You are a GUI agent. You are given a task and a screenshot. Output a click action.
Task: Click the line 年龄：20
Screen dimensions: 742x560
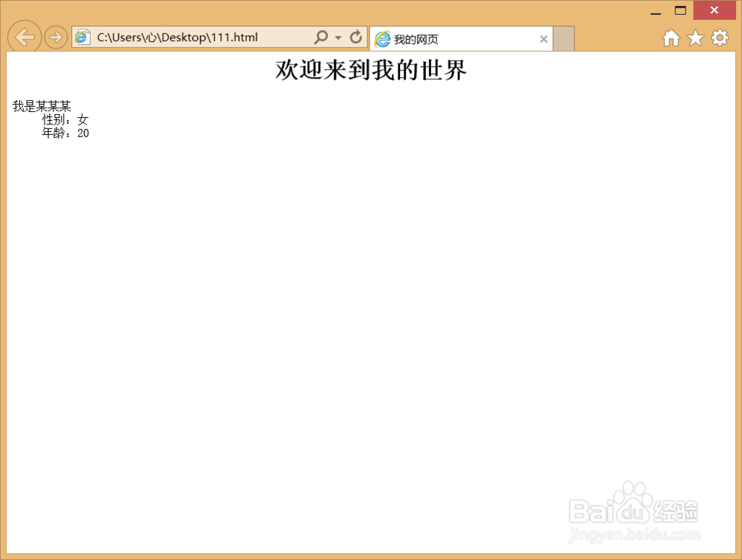point(65,134)
